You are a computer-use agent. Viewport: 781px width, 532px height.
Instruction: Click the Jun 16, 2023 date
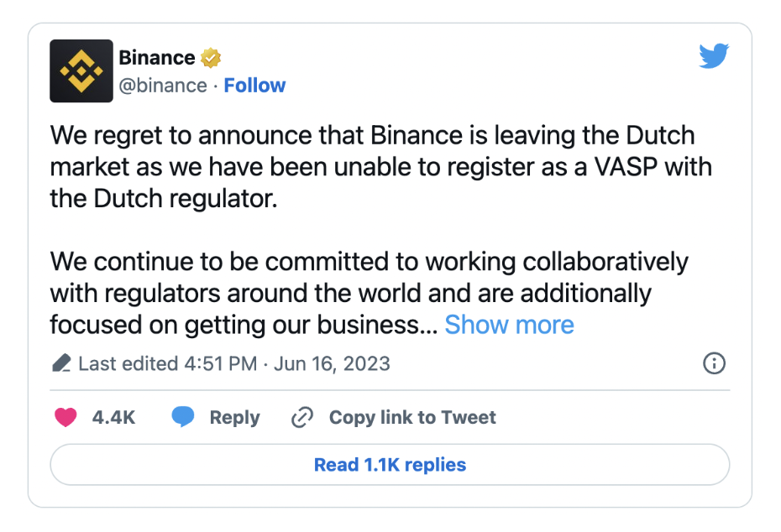(x=332, y=364)
